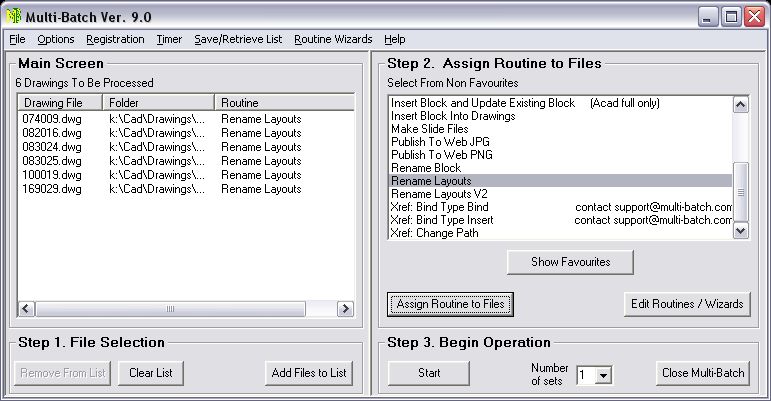Select the Xref: Bind Type Bind routine
This screenshot has height=401, width=771.
[x=560, y=207]
